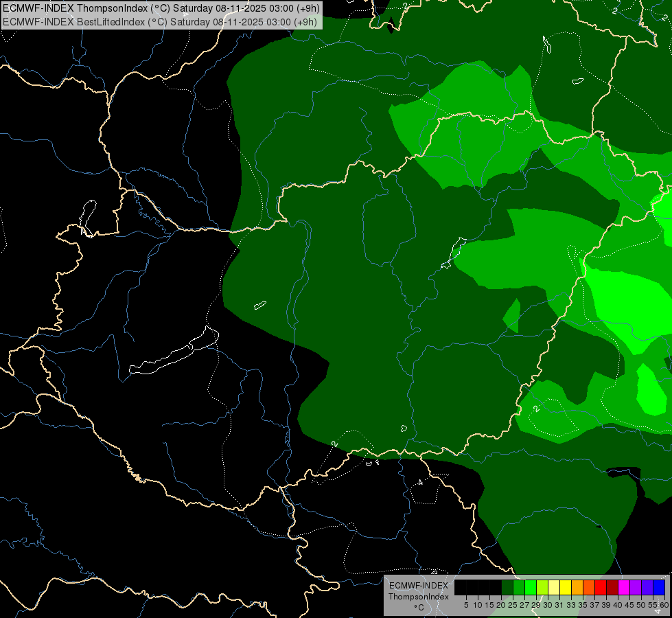Select the dark green 20-25 legend swatch
The height and width of the screenshot is (618, 672).
point(507,587)
